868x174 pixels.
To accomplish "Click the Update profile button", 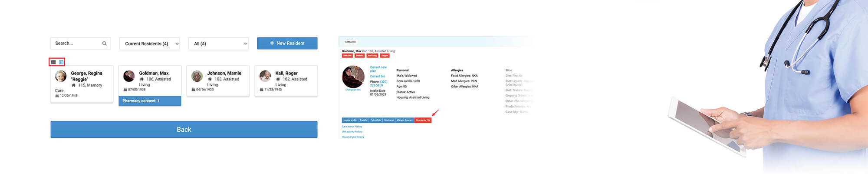I will pyautogui.click(x=350, y=120).
